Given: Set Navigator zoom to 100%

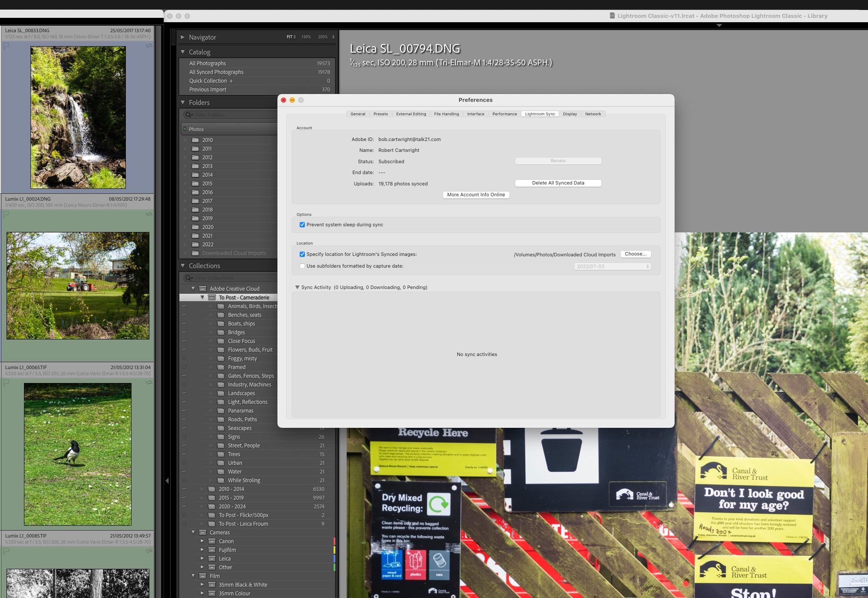Looking at the screenshot, I should (306, 37).
